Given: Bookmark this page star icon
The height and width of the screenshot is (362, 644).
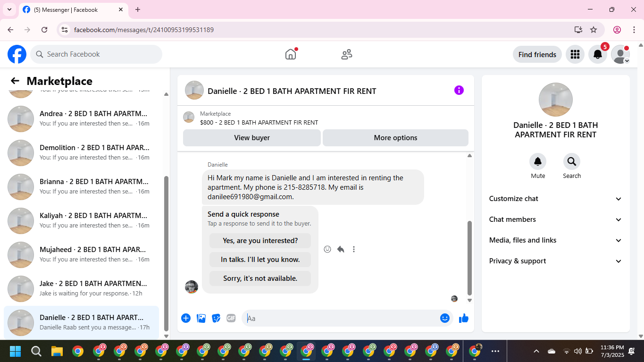Looking at the screenshot, I should [594, 30].
